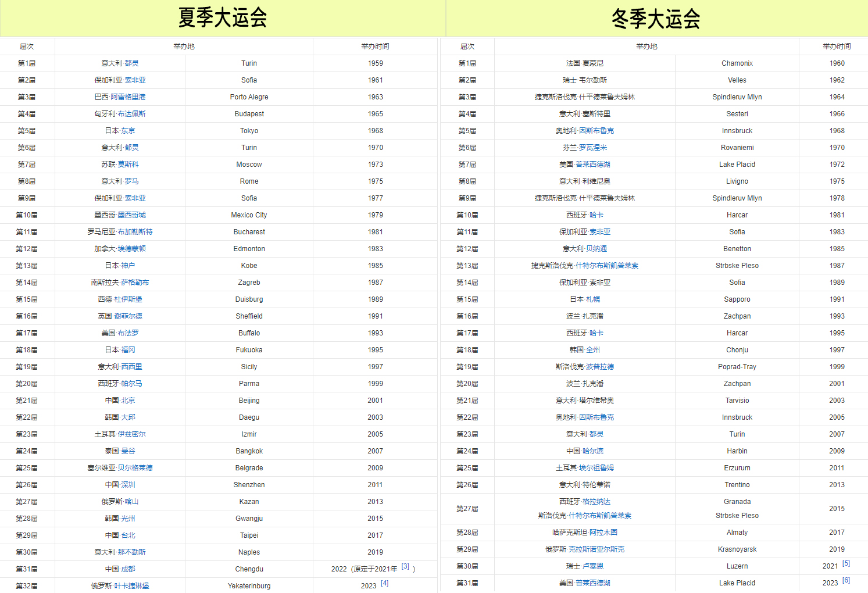Click the 成都 link
This screenshot has height=593, width=868.
click(x=128, y=569)
